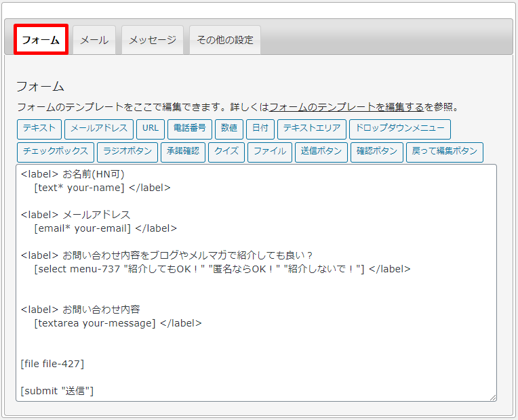Go to the その他の設定 tab

coord(224,40)
